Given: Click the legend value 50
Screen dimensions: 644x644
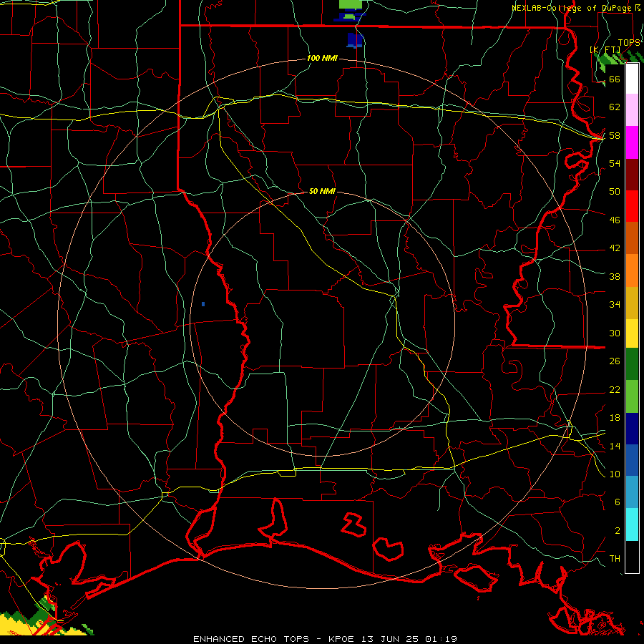Looking at the screenshot, I should [615, 191].
